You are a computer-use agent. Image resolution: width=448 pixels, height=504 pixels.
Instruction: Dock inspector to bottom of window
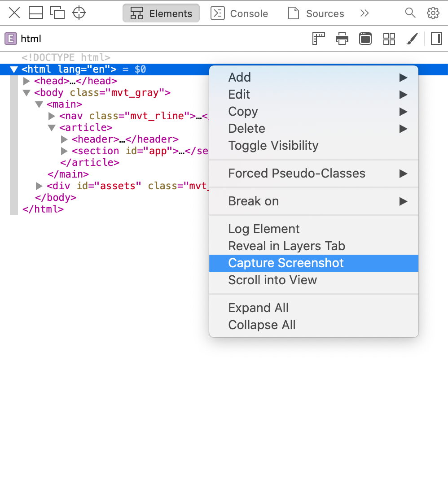[x=36, y=13]
